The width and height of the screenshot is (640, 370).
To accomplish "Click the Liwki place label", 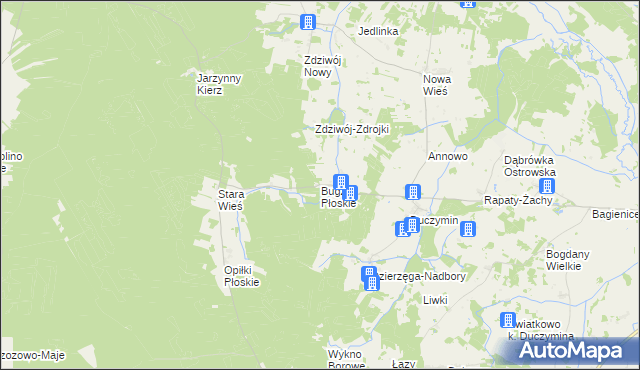I will (x=435, y=300).
